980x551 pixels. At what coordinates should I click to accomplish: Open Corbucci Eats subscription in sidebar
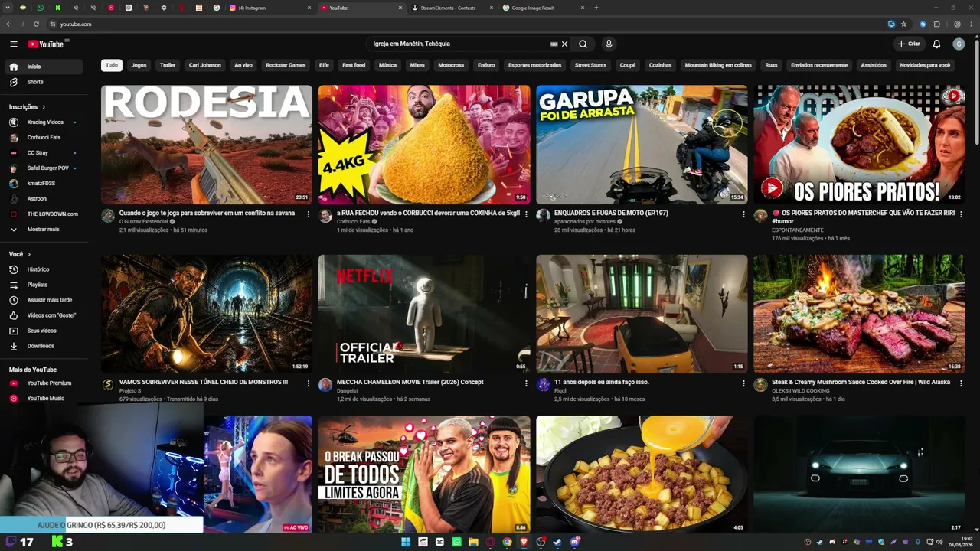44,138
